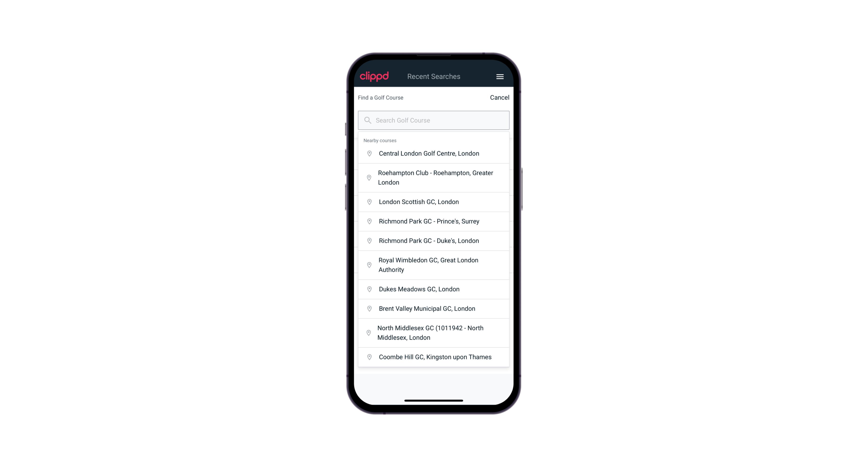Image resolution: width=868 pixels, height=467 pixels.
Task: Select Brent Valley Municipal GC London
Action: pyautogui.click(x=434, y=308)
